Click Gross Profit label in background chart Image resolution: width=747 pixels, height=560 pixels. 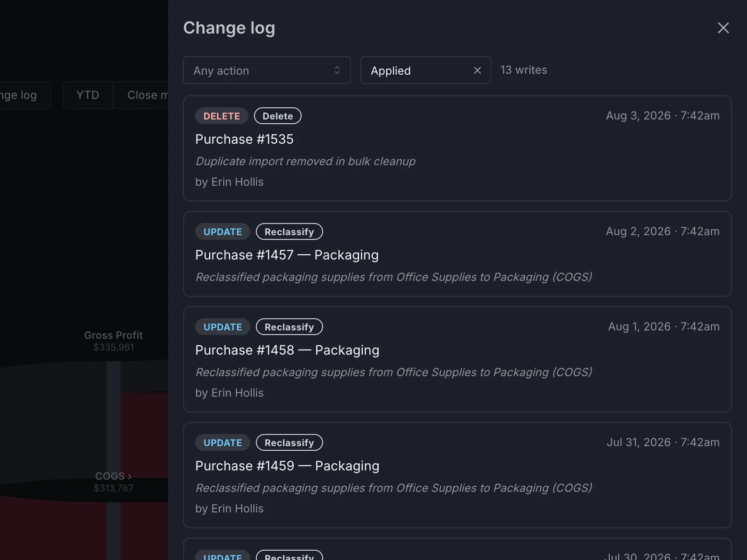point(113,335)
